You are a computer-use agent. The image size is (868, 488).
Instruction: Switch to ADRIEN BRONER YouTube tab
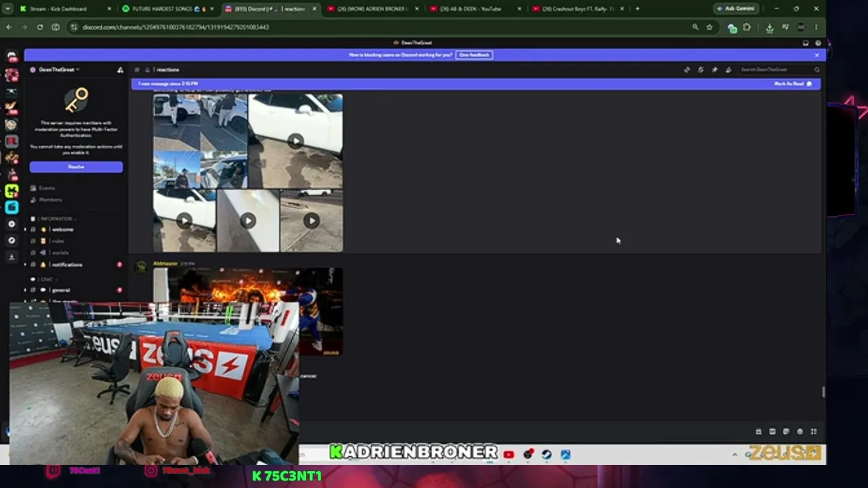(372, 9)
